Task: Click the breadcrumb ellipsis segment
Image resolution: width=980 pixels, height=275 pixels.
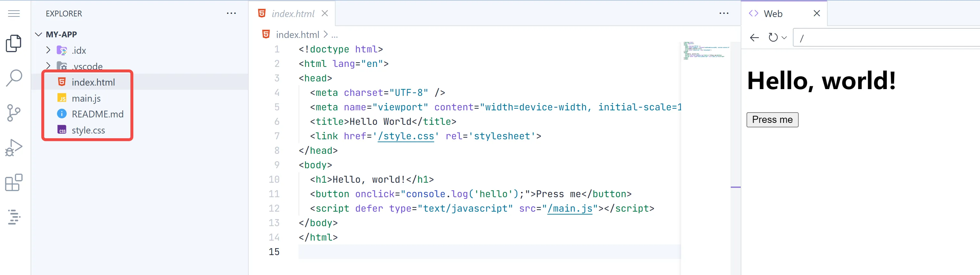Action: [x=334, y=35]
